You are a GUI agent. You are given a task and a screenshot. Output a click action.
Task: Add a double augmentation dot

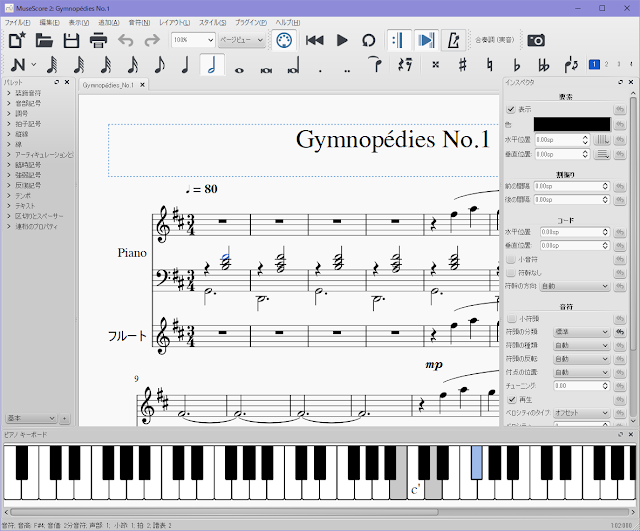pyautogui.click(x=347, y=70)
